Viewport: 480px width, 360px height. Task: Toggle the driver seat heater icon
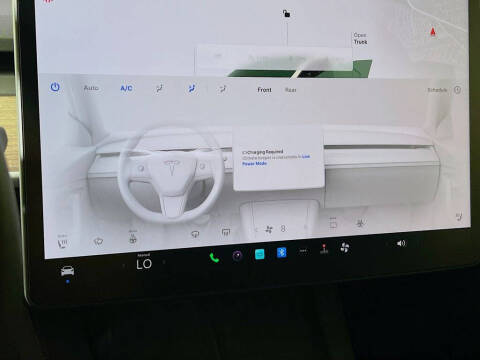click(x=62, y=243)
